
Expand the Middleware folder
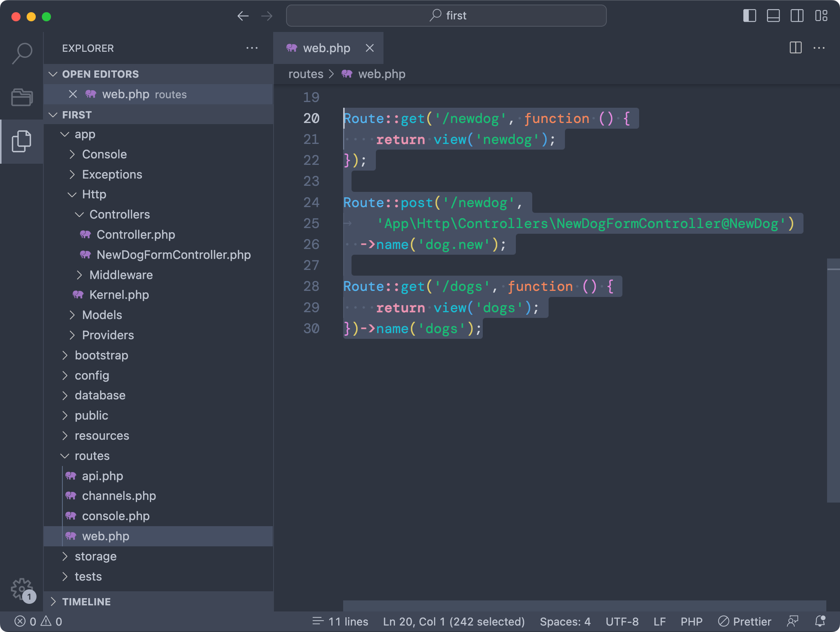[x=121, y=275]
